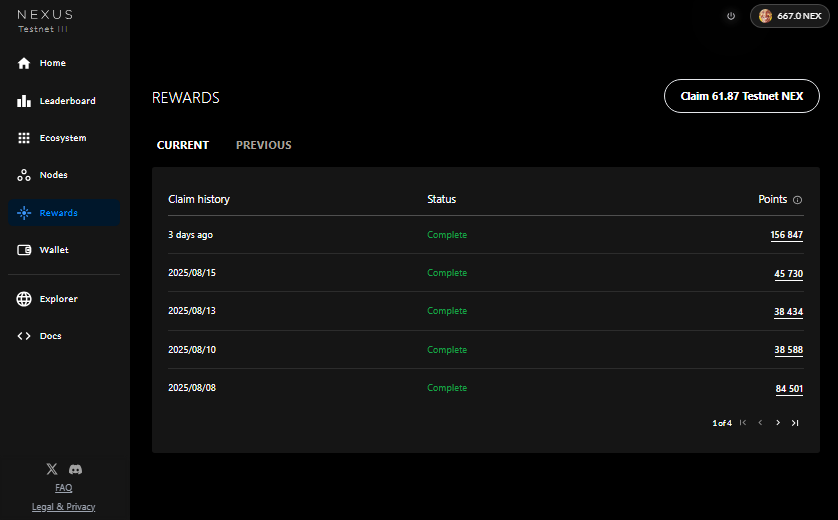
Task: Click the Wallet icon in sidebar
Action: tap(24, 250)
